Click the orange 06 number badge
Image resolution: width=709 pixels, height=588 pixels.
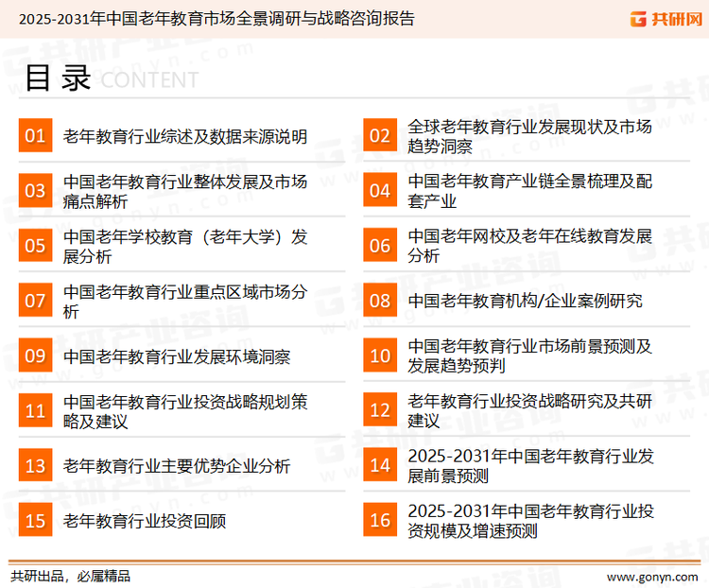click(x=380, y=246)
